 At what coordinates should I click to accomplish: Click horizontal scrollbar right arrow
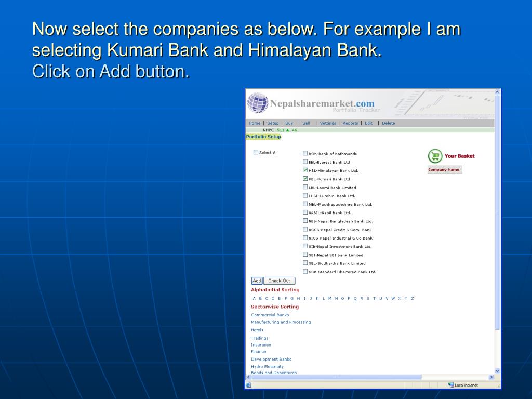(x=491, y=377)
